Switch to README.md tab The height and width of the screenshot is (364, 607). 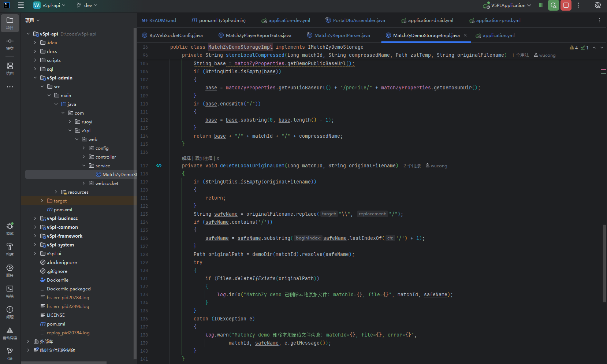(x=159, y=20)
